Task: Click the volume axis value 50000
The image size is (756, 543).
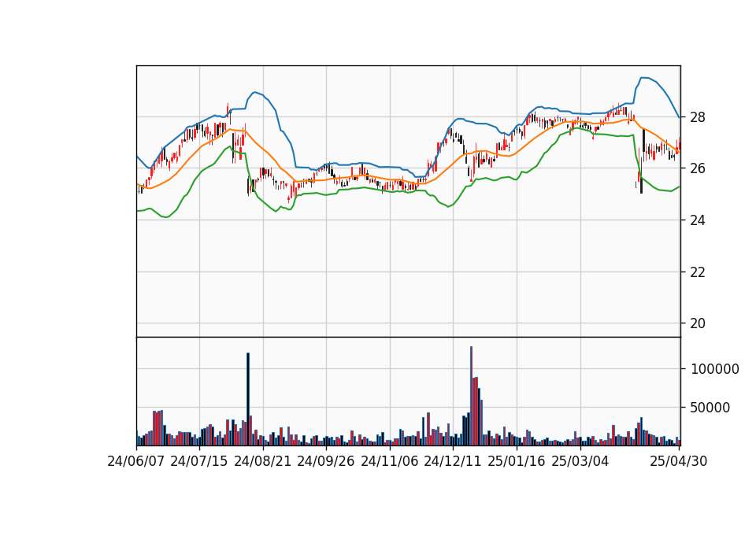Action: point(710,408)
